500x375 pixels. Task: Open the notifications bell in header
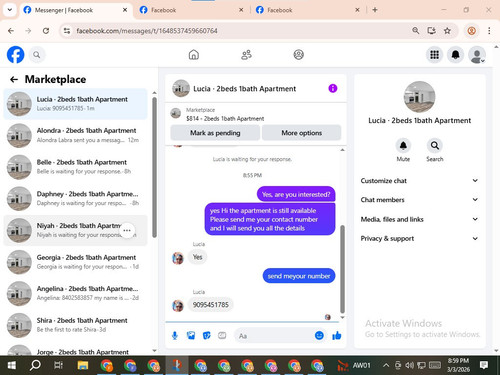click(x=456, y=55)
